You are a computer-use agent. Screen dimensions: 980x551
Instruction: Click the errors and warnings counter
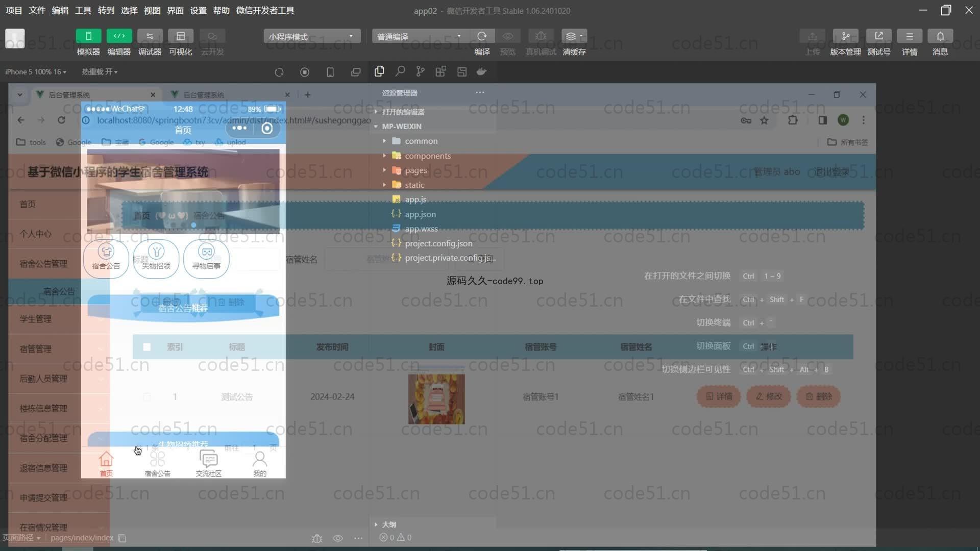point(396,537)
